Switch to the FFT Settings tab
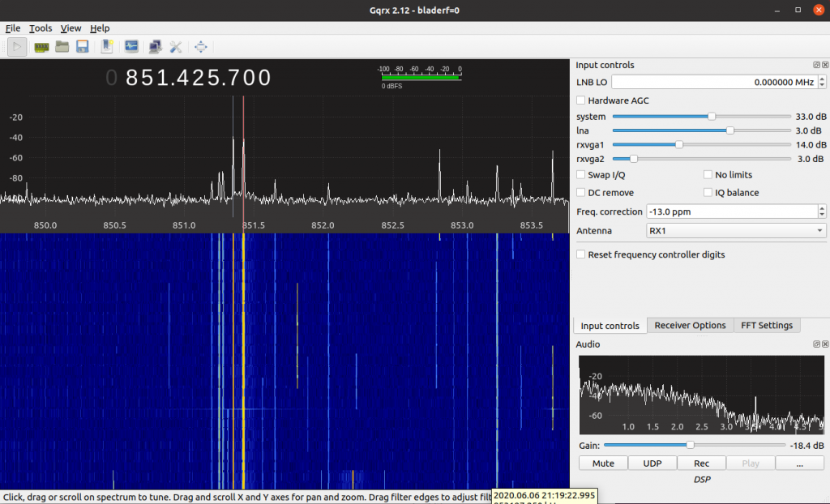Screen dimensions: 830x504 point(767,325)
